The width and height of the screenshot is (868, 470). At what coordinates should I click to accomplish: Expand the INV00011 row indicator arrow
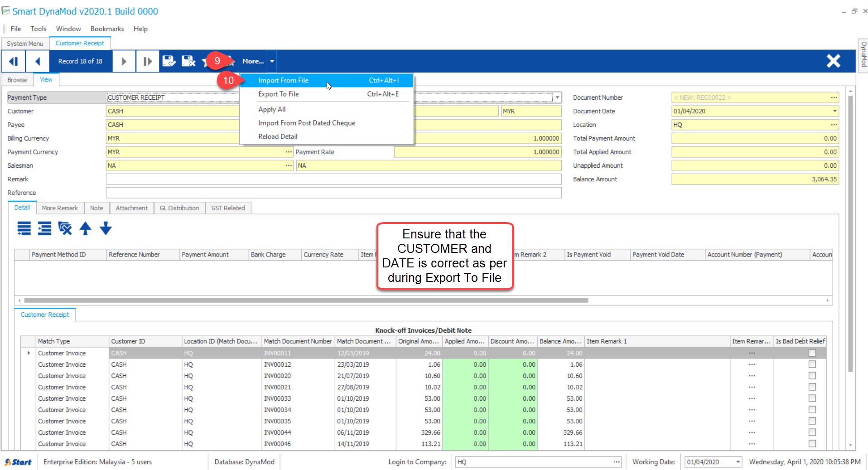point(29,353)
